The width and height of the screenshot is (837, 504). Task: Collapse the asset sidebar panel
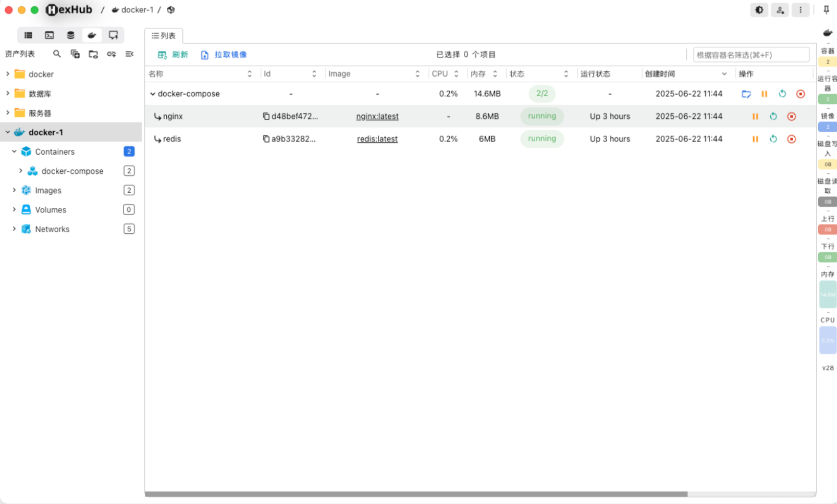pos(129,54)
